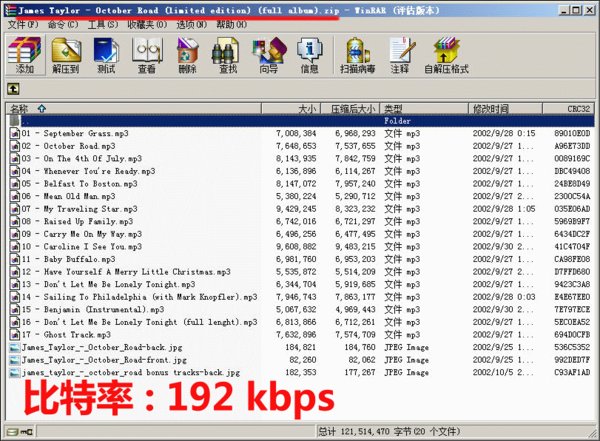Image resolution: width=600 pixels, height=441 pixels.
Task: Click the Scan Virus (扫描病毒) icon
Action: pos(357,55)
